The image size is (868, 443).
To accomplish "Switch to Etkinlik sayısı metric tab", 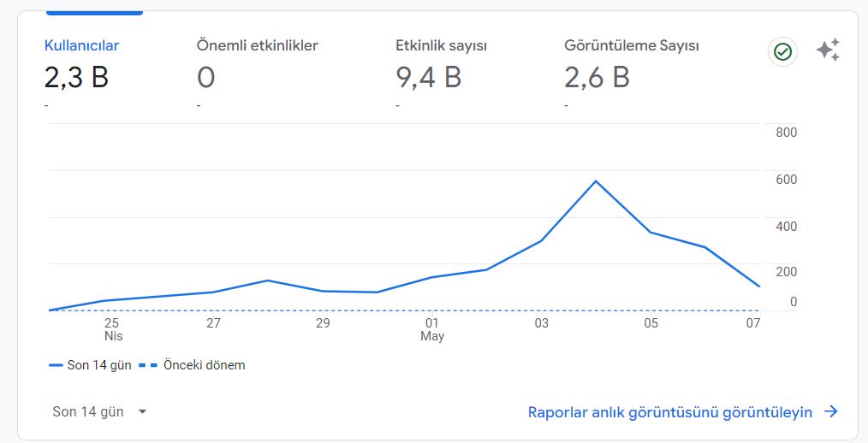I will click(x=441, y=45).
